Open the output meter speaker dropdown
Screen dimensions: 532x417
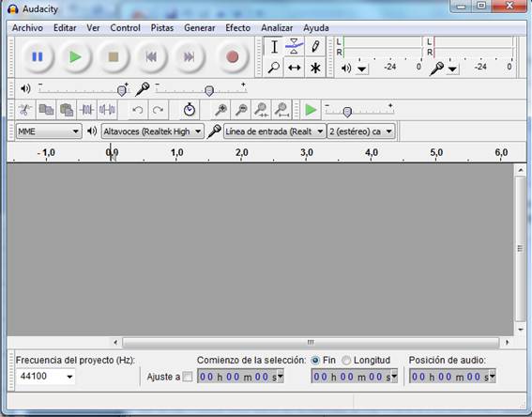[x=362, y=69]
